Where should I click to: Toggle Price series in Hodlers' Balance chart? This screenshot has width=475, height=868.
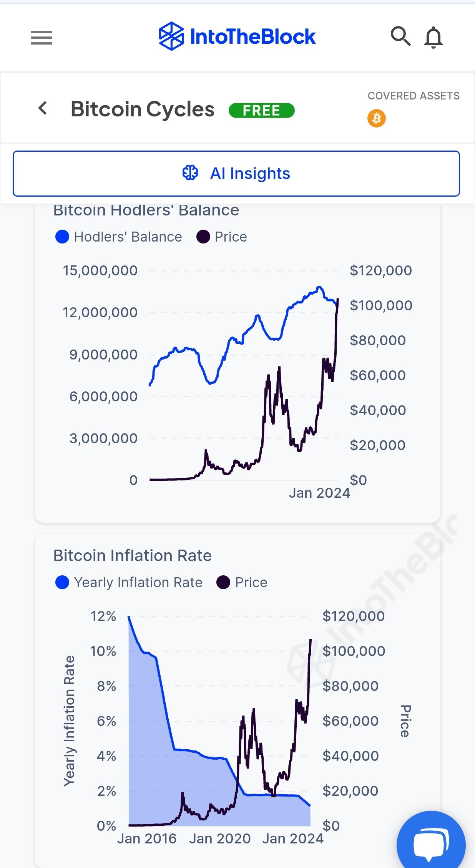[x=222, y=237]
